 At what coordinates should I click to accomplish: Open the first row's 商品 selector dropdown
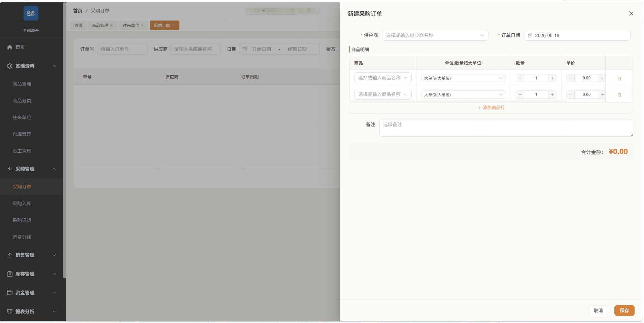click(x=383, y=78)
